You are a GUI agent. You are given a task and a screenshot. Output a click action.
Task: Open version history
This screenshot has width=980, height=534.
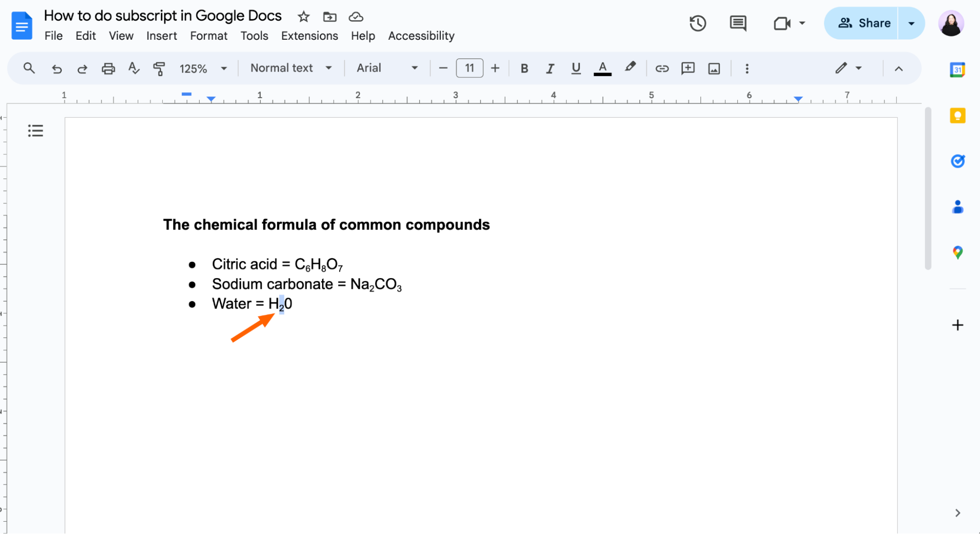pos(698,23)
